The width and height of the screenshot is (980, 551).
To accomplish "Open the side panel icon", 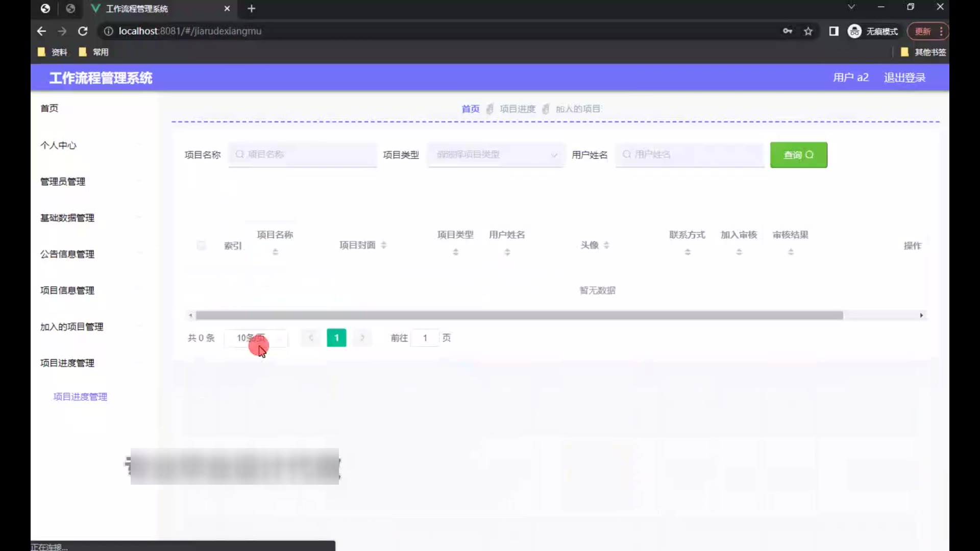I will (x=834, y=31).
